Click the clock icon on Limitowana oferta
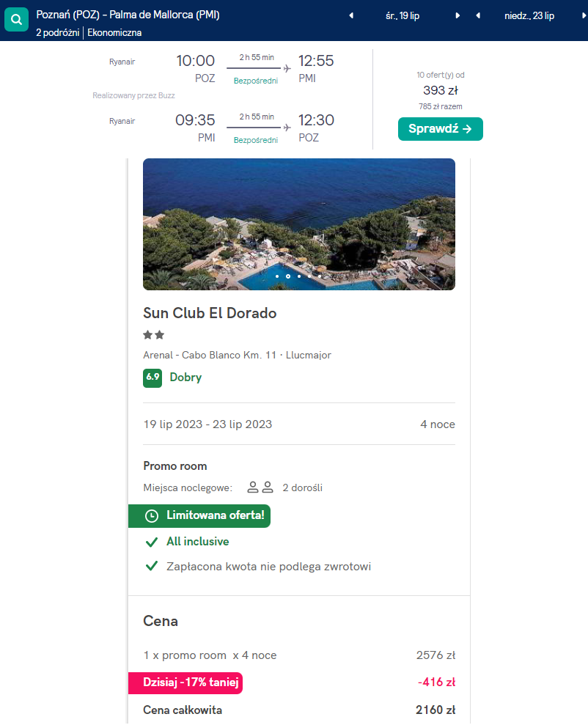Viewport: 588px width, 725px height. click(x=152, y=516)
